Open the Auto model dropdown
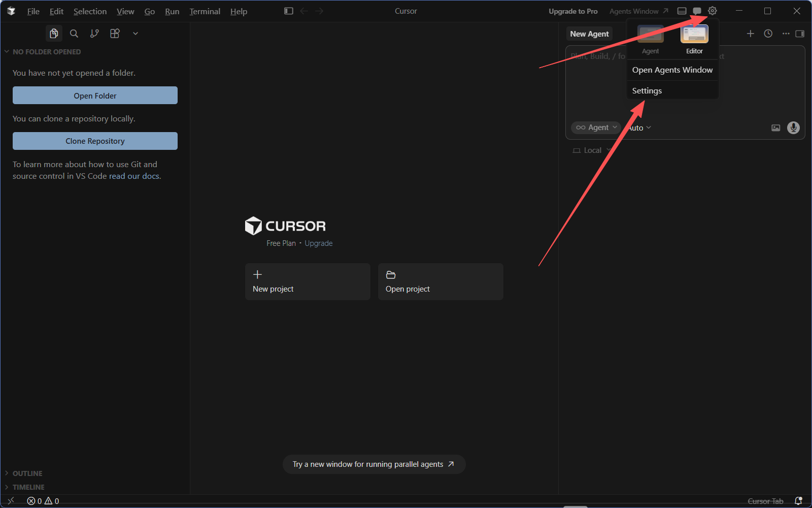The image size is (812, 508). click(x=639, y=128)
